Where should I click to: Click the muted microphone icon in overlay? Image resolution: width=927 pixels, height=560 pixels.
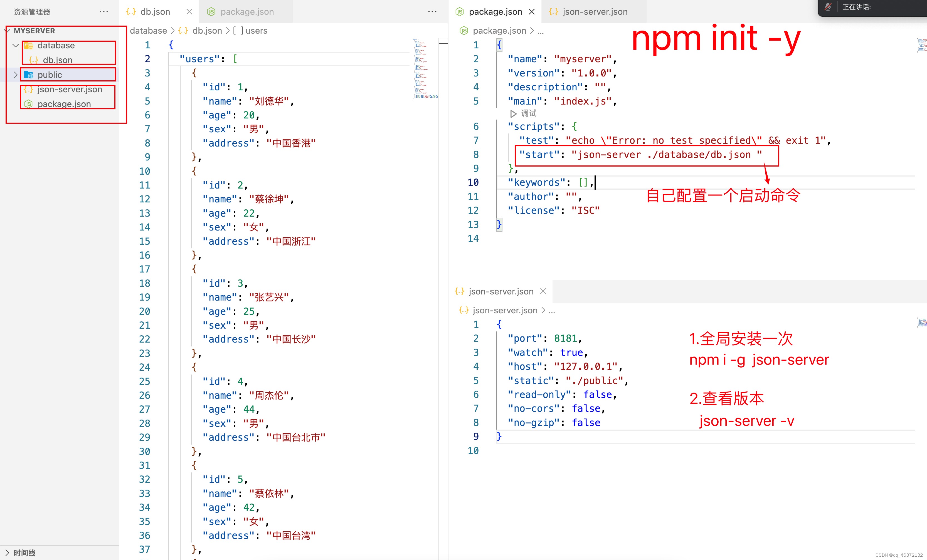pyautogui.click(x=828, y=7)
